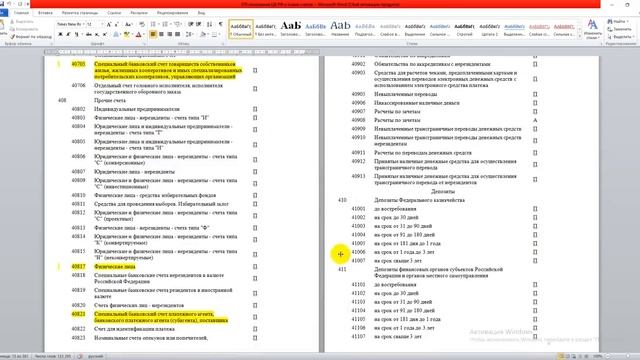Click the Numbering list icon
The image size is (640, 360).
click(165, 24)
